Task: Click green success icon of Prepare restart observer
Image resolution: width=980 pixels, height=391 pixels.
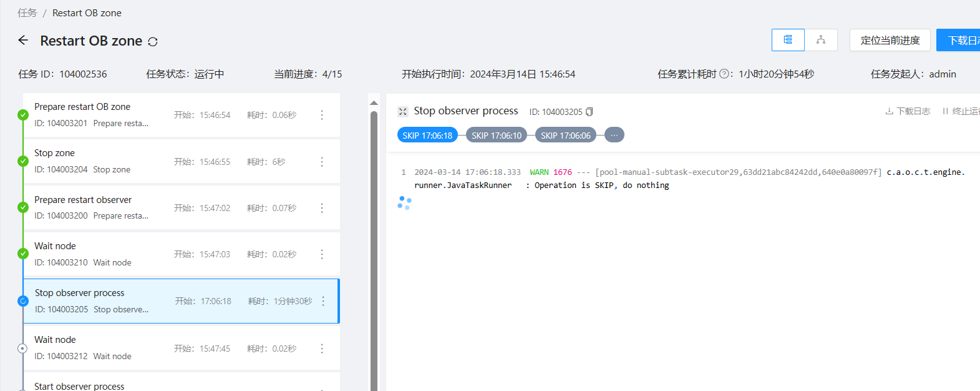Action: coord(23,207)
